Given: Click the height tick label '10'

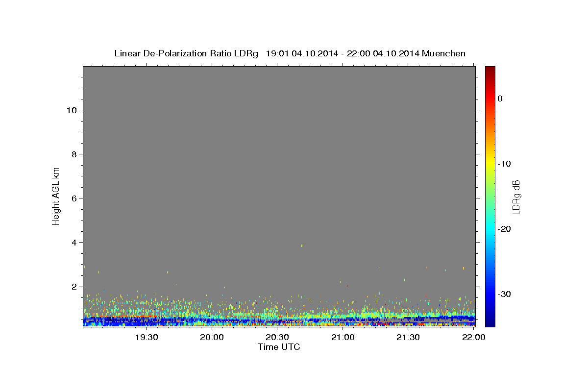Looking at the screenshot, I should coord(71,110).
